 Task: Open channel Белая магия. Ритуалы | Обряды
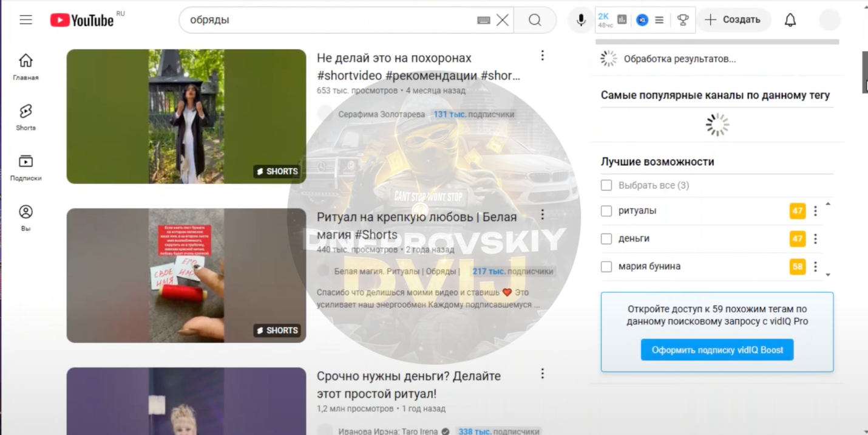pyautogui.click(x=397, y=272)
